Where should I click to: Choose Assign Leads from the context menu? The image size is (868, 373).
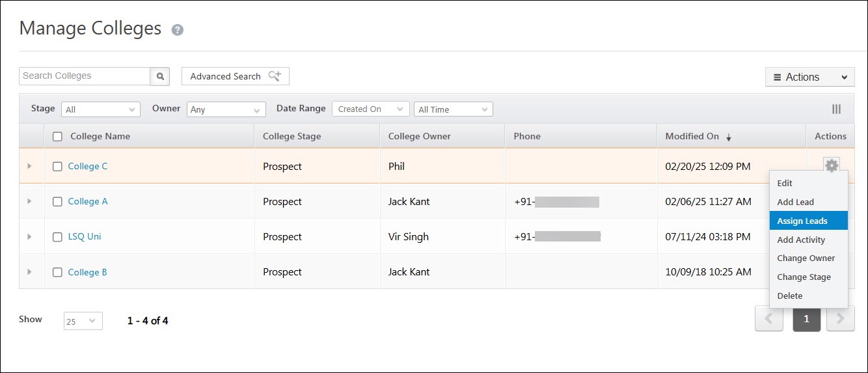802,221
